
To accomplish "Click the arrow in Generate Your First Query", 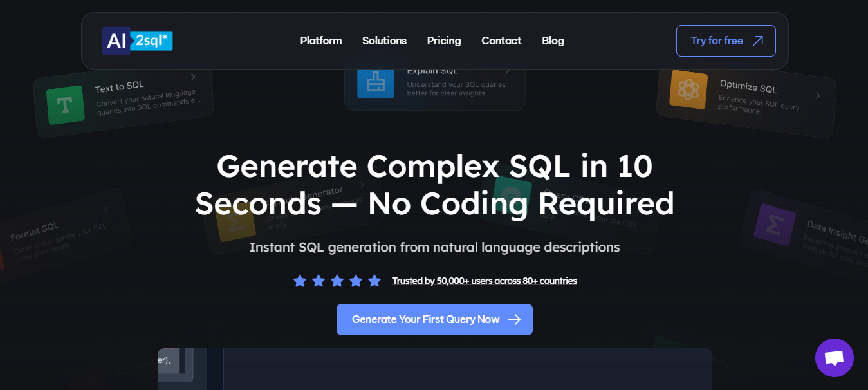I will click(514, 320).
